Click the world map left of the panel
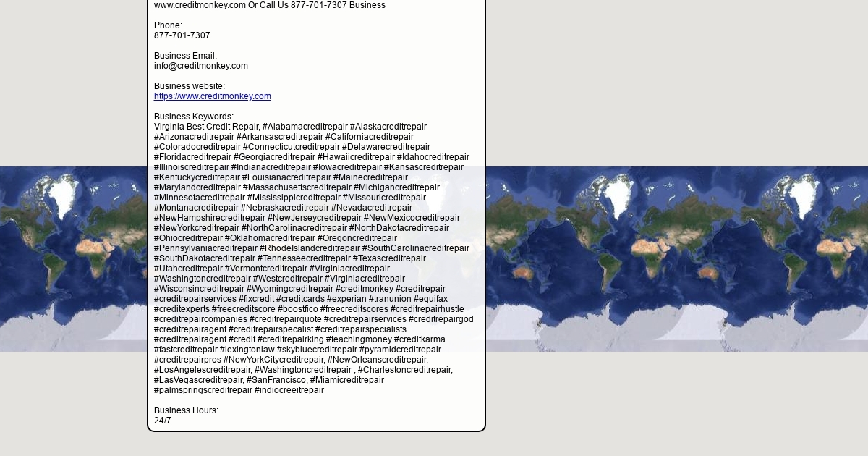 click(x=72, y=258)
